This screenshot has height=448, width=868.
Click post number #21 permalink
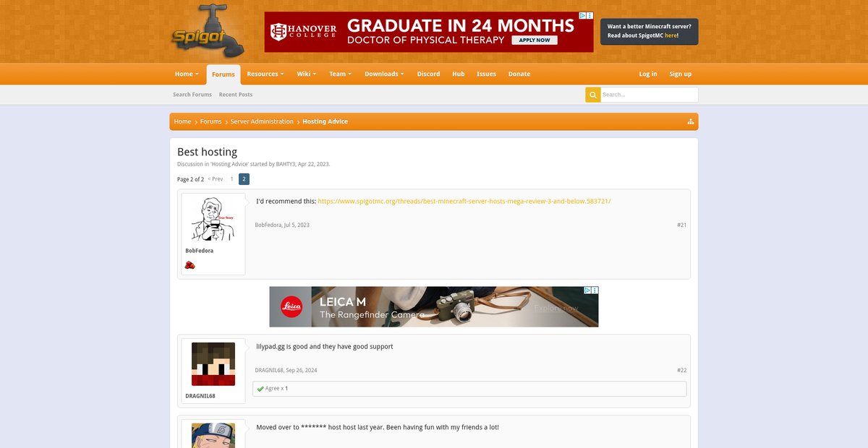click(681, 225)
